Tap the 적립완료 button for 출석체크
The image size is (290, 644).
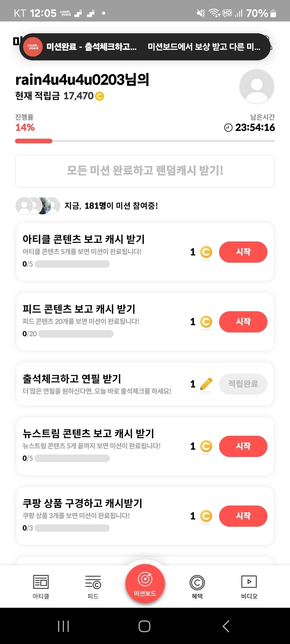pyautogui.click(x=243, y=384)
